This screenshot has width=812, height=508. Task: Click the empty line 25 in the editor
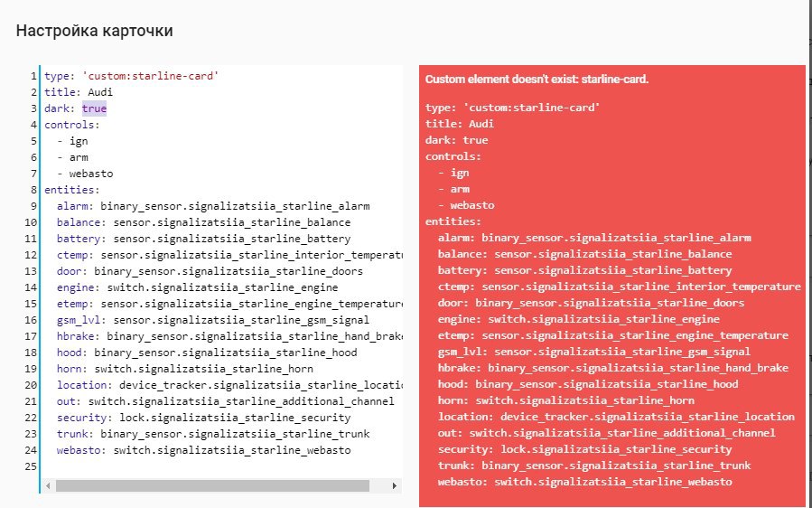pos(181,466)
